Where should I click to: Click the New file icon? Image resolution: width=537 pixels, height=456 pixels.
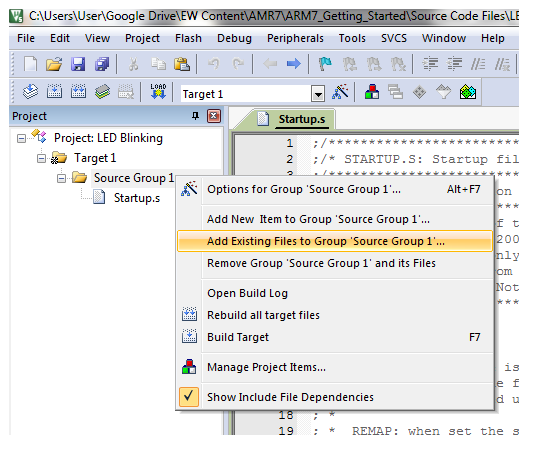click(30, 64)
